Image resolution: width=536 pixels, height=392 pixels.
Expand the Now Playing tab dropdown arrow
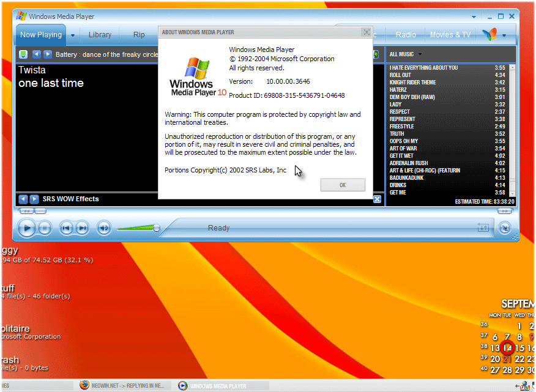[73, 35]
